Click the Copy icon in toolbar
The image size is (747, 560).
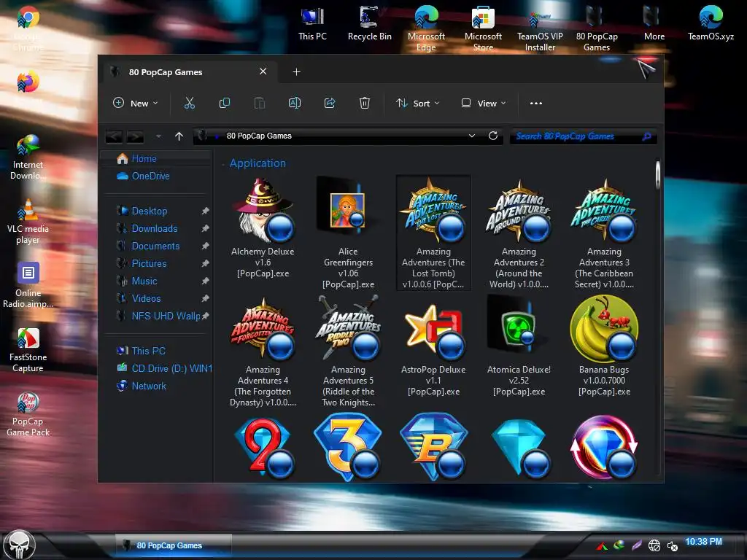click(x=225, y=103)
